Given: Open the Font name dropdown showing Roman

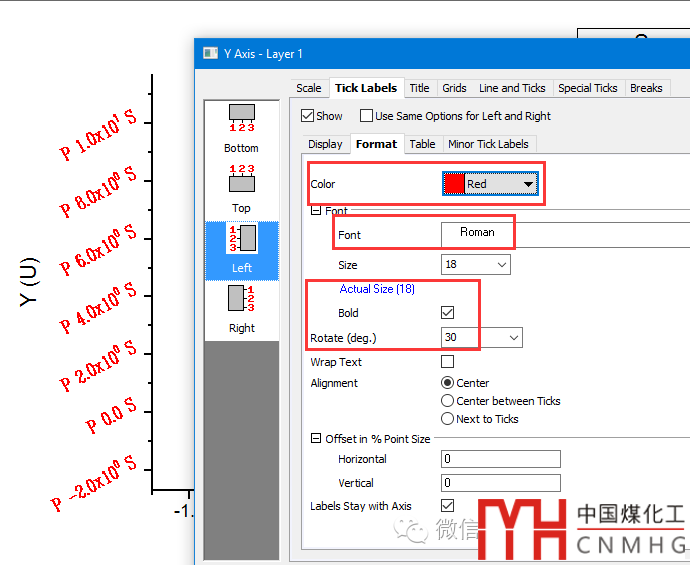Looking at the screenshot, I should pyautogui.click(x=565, y=235).
